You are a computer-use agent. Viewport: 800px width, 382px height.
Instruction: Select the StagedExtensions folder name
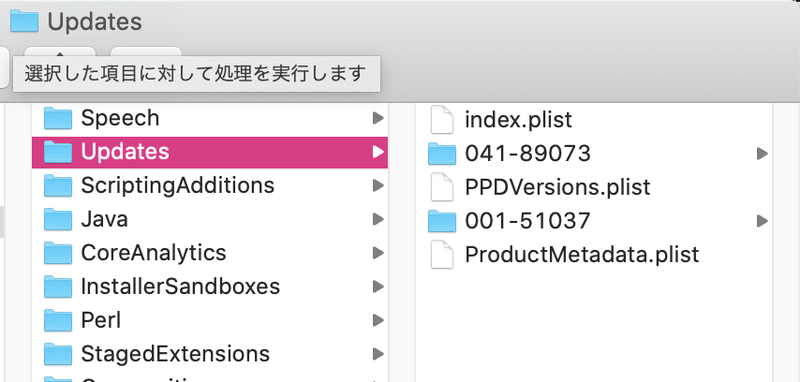click(x=175, y=353)
